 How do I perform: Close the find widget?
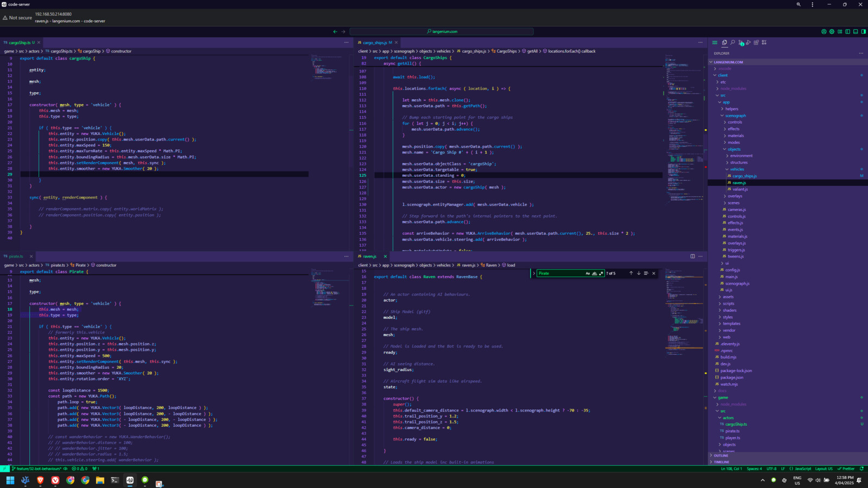coord(654,273)
